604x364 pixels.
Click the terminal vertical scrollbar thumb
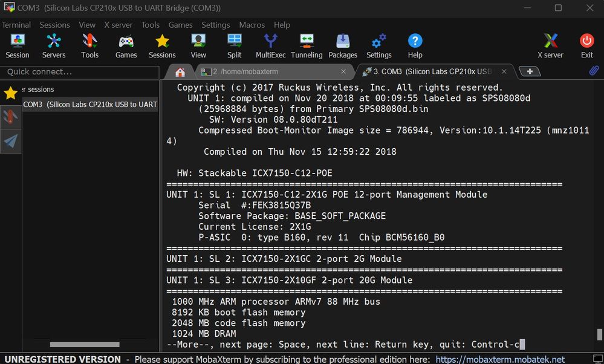point(599,334)
